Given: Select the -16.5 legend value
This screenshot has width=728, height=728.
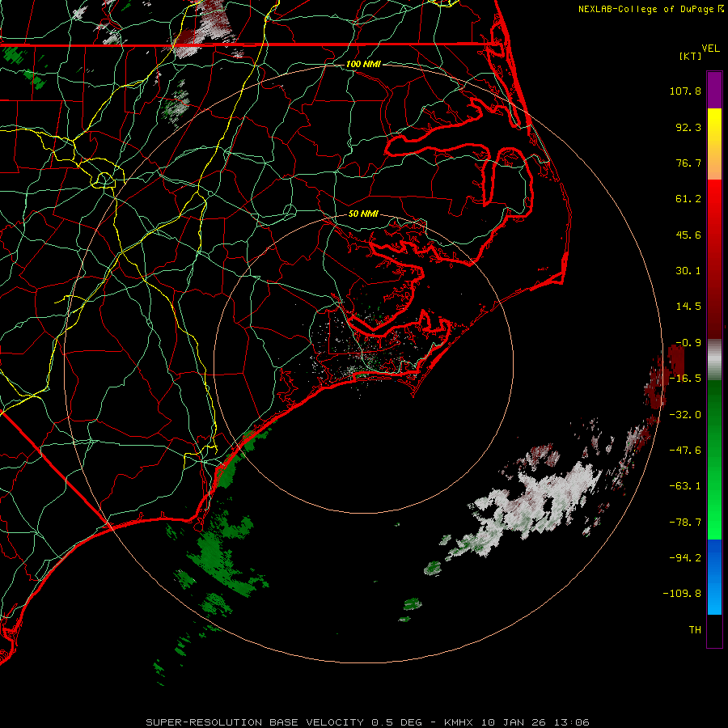Looking at the screenshot, I should pyautogui.click(x=685, y=379).
